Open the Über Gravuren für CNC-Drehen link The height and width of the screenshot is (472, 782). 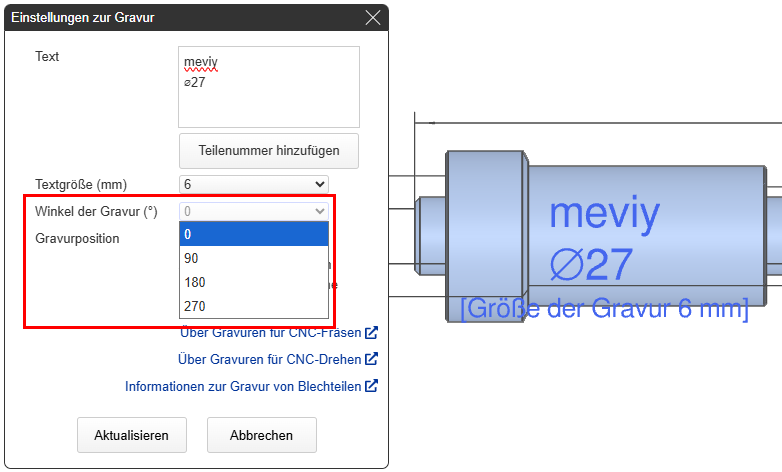click(x=269, y=359)
